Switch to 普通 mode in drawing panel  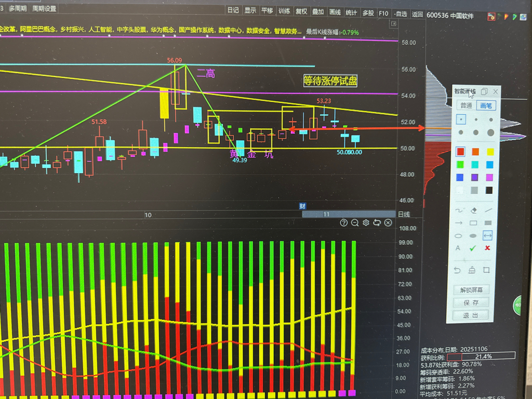(x=466, y=105)
